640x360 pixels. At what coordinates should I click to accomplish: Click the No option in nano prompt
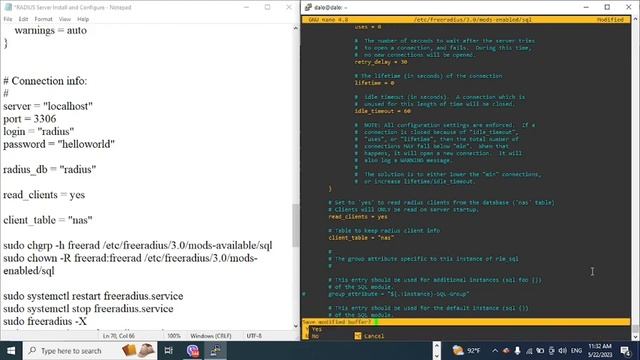click(x=315, y=336)
